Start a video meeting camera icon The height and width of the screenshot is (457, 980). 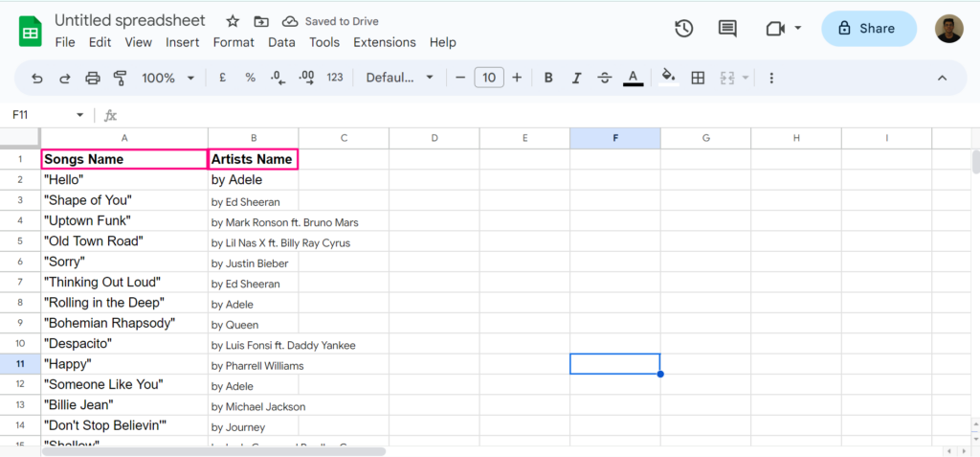(x=775, y=29)
